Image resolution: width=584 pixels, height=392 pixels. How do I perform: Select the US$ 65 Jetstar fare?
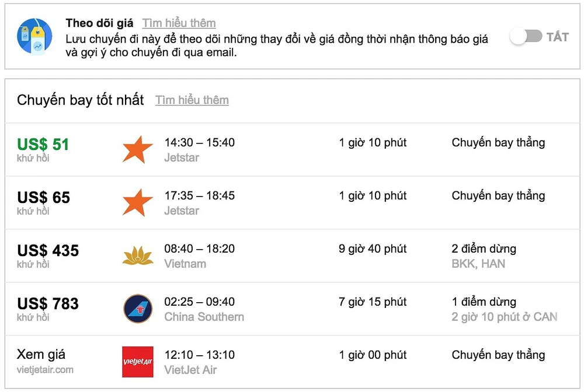(43, 198)
